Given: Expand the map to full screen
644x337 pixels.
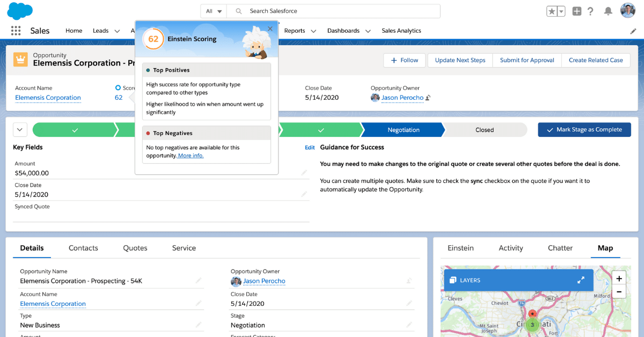Looking at the screenshot, I should click(x=581, y=280).
